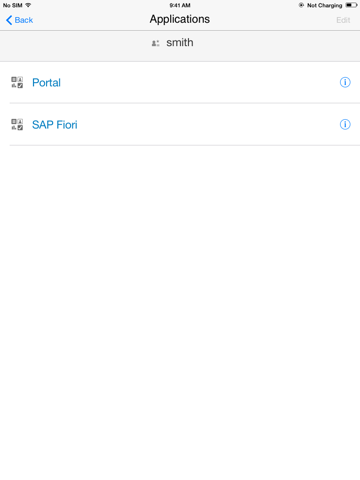This screenshot has width=360, height=480.
Task: Click the 9:41 AM clock
Action: 180,5
